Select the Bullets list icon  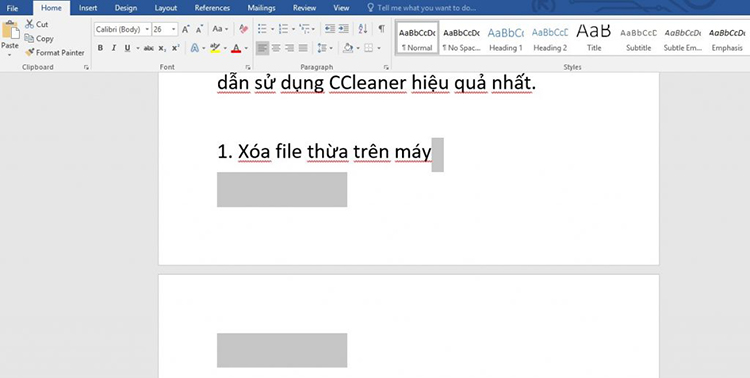click(262, 29)
